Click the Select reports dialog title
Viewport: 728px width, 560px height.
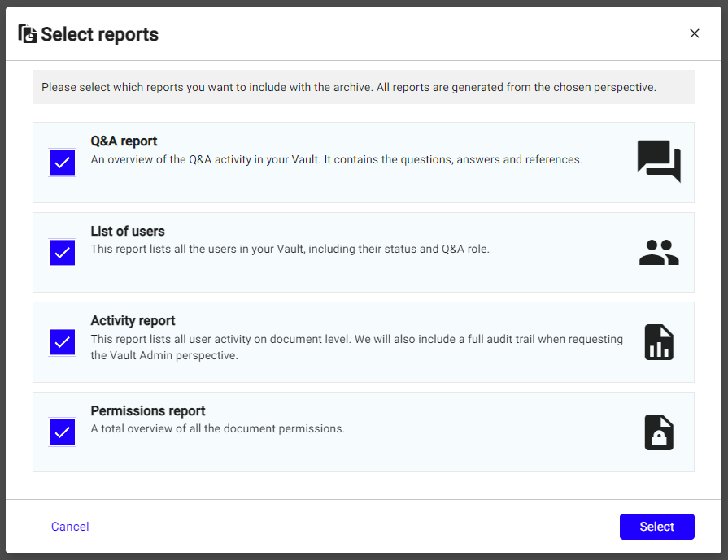99,34
